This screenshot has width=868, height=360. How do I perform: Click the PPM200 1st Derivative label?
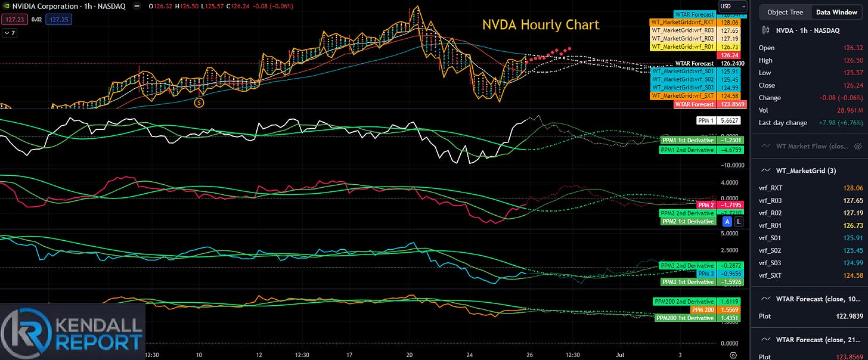pos(685,318)
